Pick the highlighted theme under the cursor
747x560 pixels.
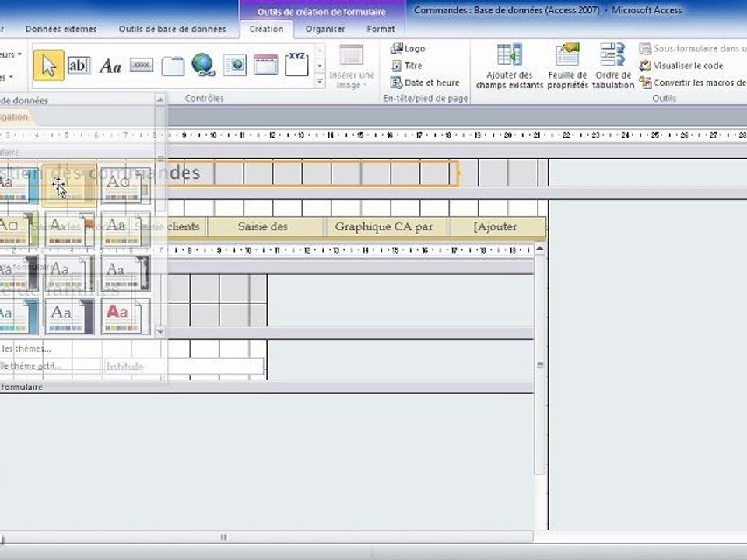pos(68,186)
